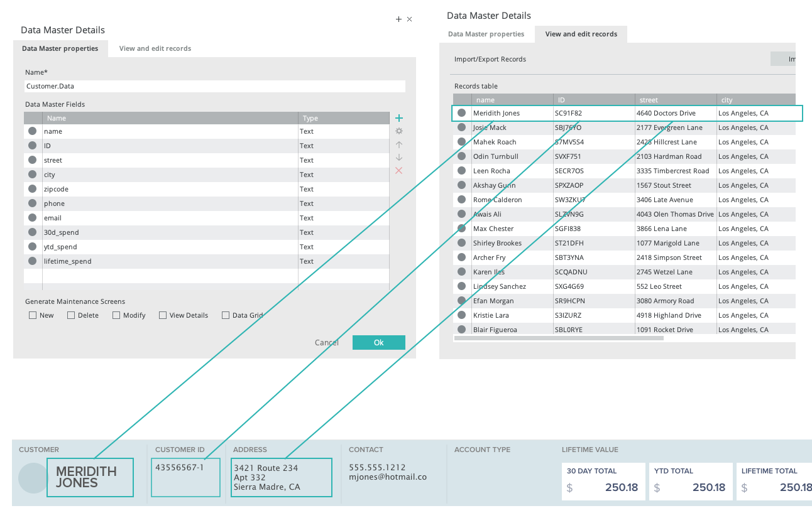Click the move field down arrow

[x=398, y=158]
